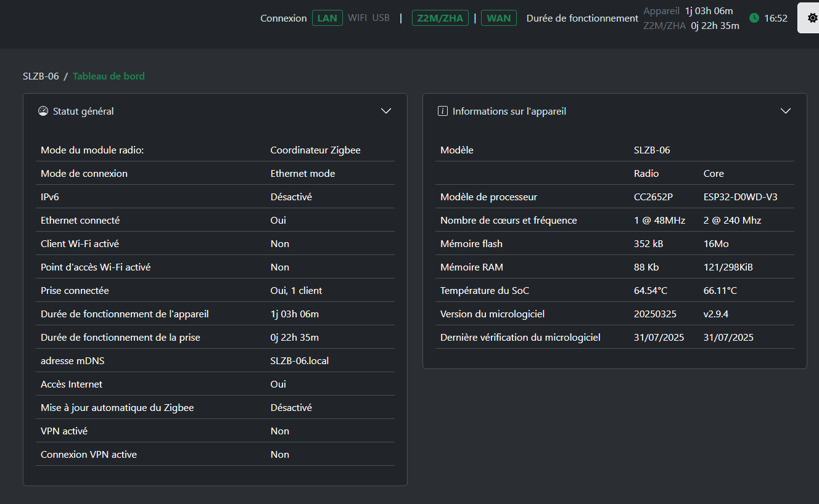
Task: Click the 16Mo flash memory value
Action: click(716, 244)
